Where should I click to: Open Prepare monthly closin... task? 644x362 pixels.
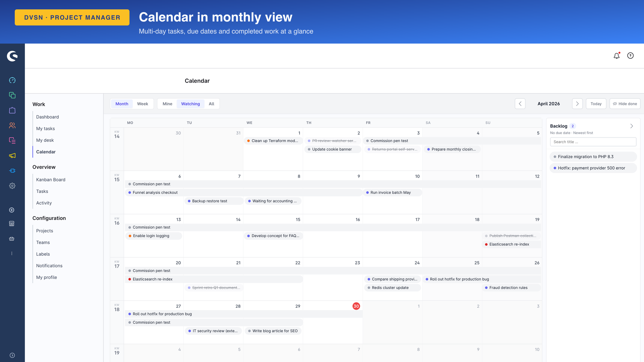452,149
